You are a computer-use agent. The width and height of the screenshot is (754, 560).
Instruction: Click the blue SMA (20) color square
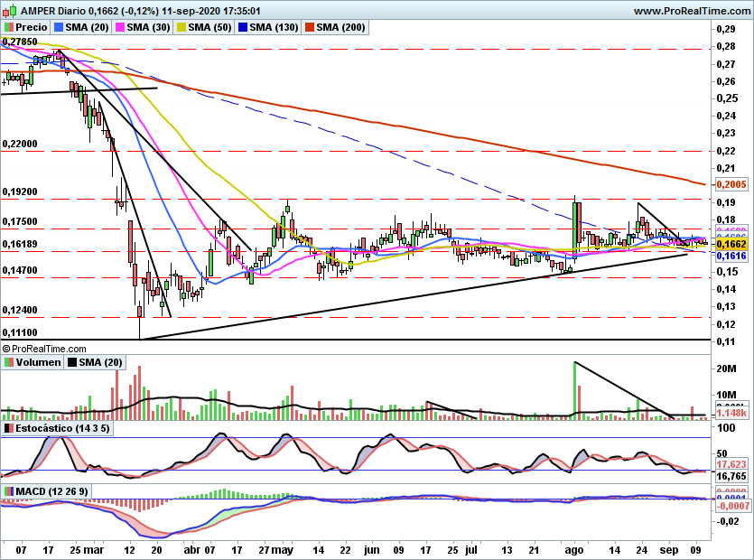click(57, 28)
